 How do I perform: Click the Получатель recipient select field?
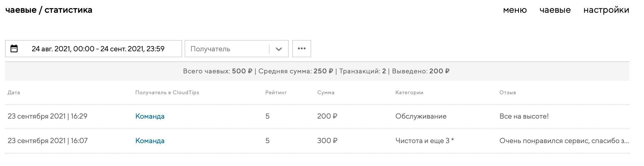(226, 49)
